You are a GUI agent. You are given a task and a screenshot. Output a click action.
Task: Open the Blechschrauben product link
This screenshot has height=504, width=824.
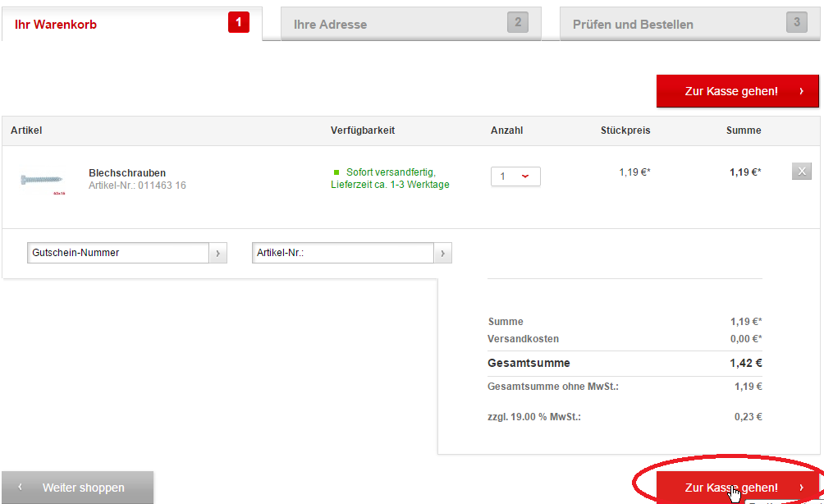127,173
